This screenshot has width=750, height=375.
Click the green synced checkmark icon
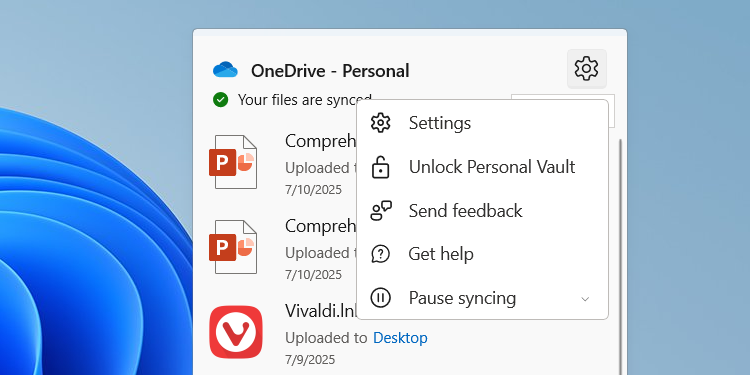coord(221,99)
